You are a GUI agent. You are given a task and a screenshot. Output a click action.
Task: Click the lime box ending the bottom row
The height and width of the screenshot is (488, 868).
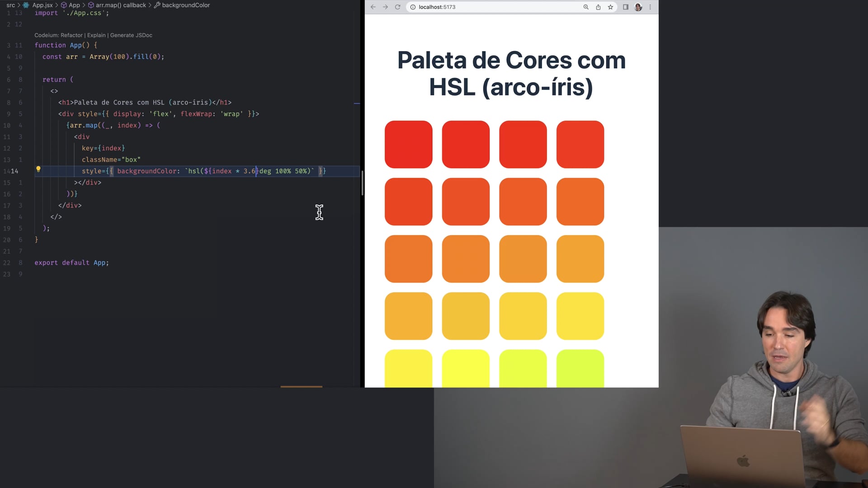click(580, 368)
